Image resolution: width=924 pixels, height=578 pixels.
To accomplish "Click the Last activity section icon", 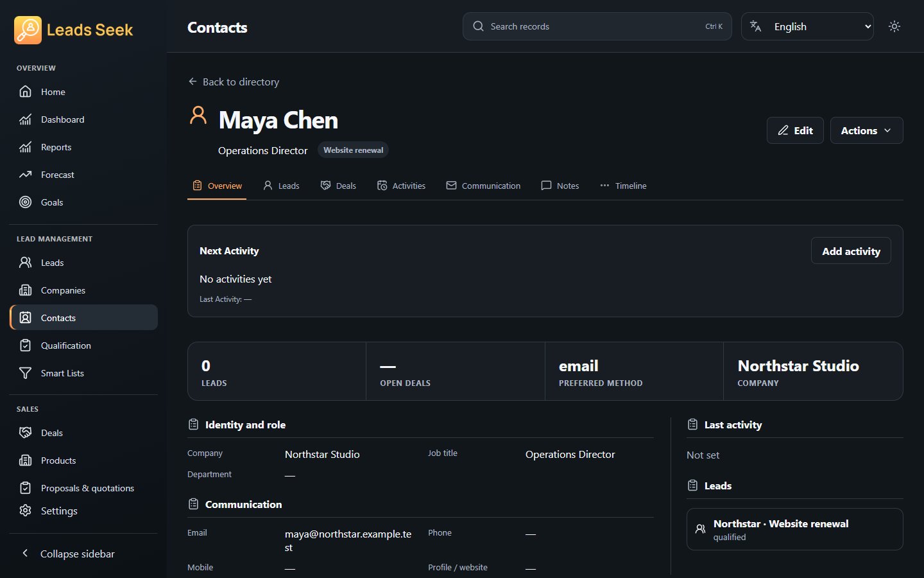I will [692, 425].
